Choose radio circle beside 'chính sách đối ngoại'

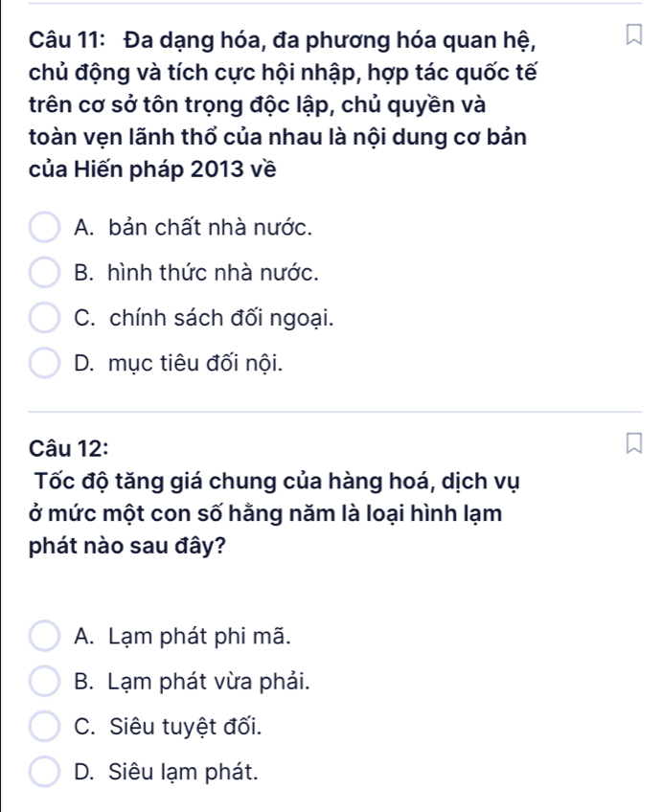click(x=44, y=318)
